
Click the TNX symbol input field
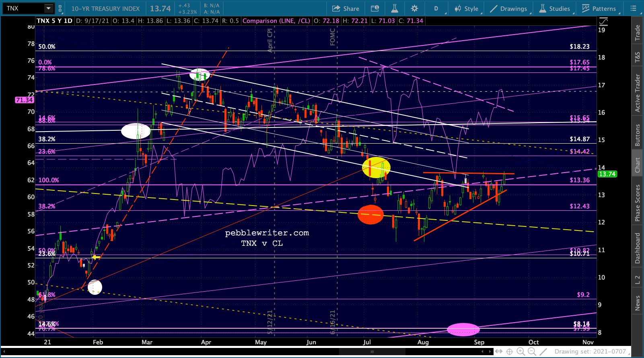(x=23, y=8)
